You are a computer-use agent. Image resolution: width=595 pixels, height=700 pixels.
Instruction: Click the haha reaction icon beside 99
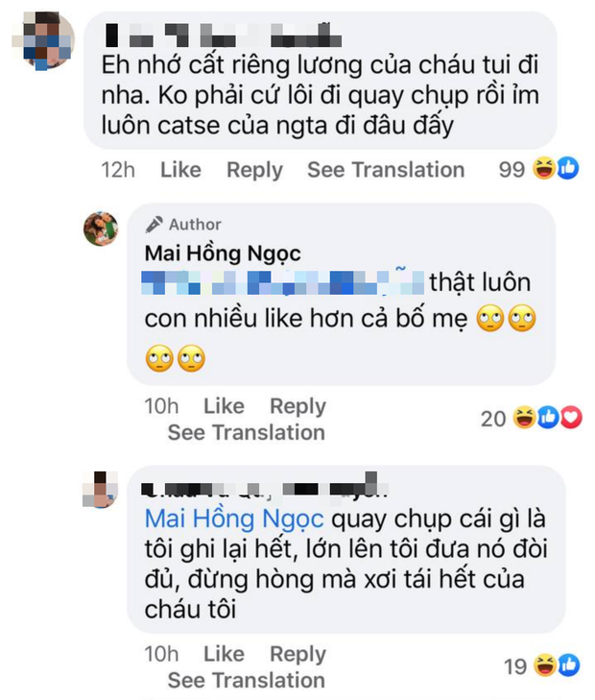click(x=545, y=170)
